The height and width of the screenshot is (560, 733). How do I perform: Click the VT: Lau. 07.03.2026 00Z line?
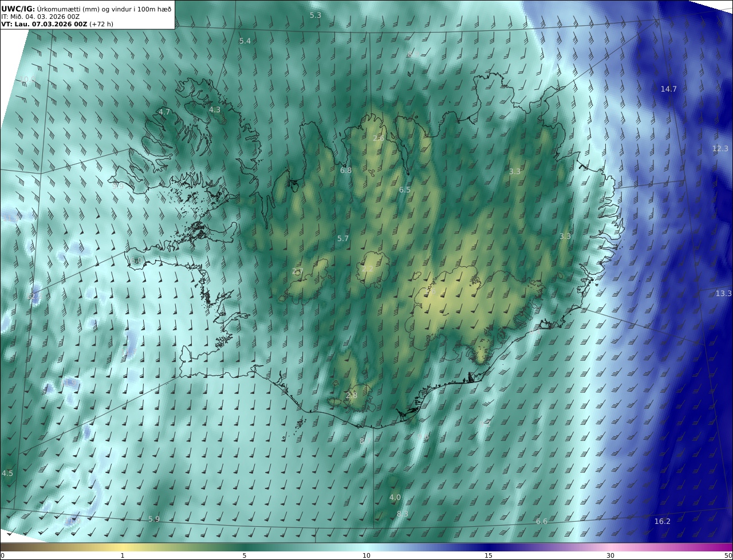[x=44, y=24]
